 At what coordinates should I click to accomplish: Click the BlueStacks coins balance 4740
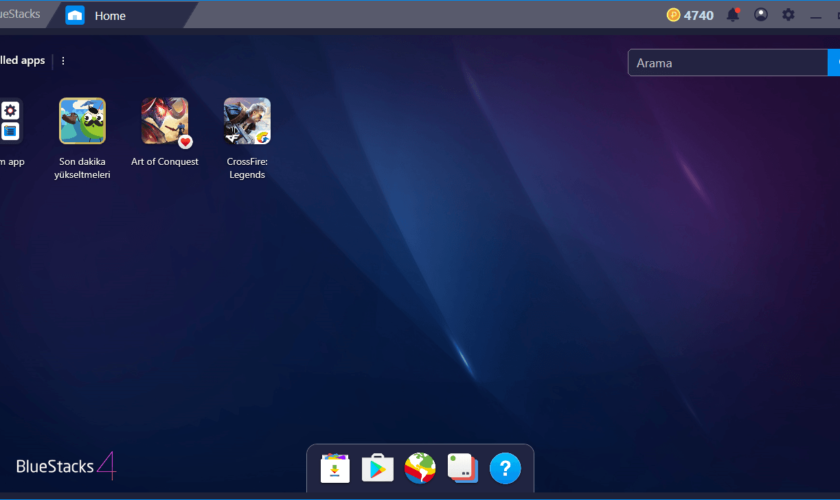pos(690,15)
